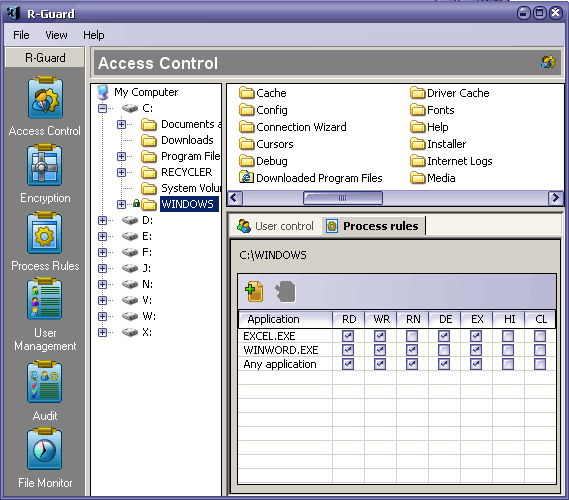This screenshot has height=500, width=569.
Task: Toggle HI checkbox for Any application
Action: (x=508, y=364)
